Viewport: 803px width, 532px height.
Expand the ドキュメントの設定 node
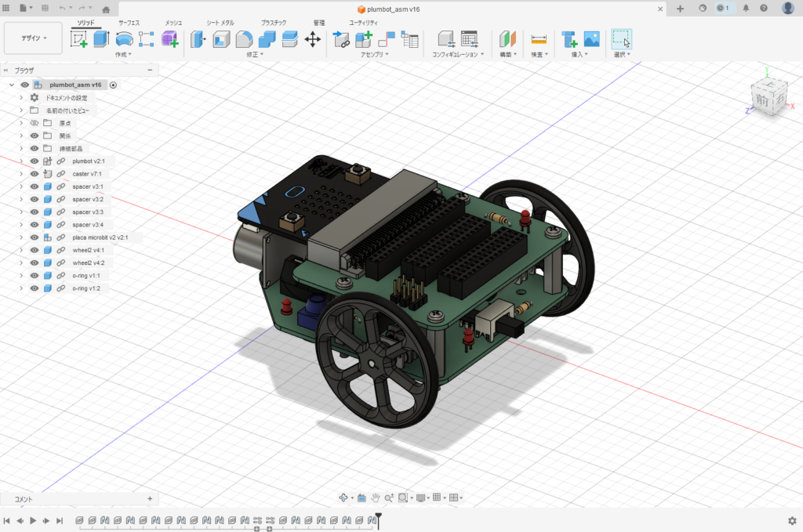pos(21,98)
